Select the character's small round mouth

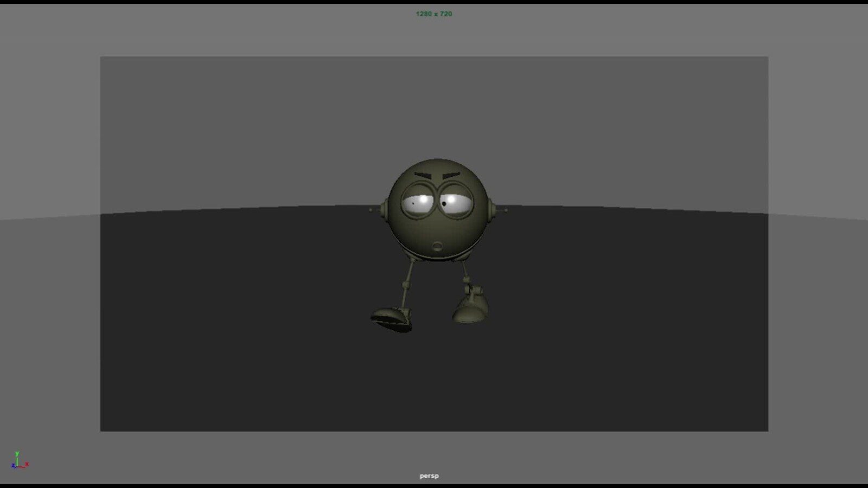click(437, 247)
